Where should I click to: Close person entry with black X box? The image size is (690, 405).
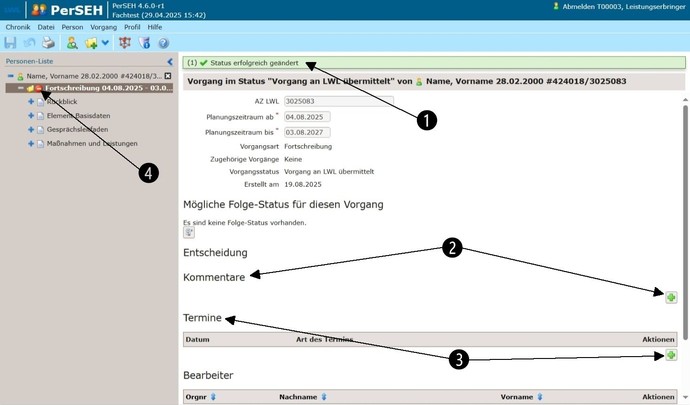168,76
